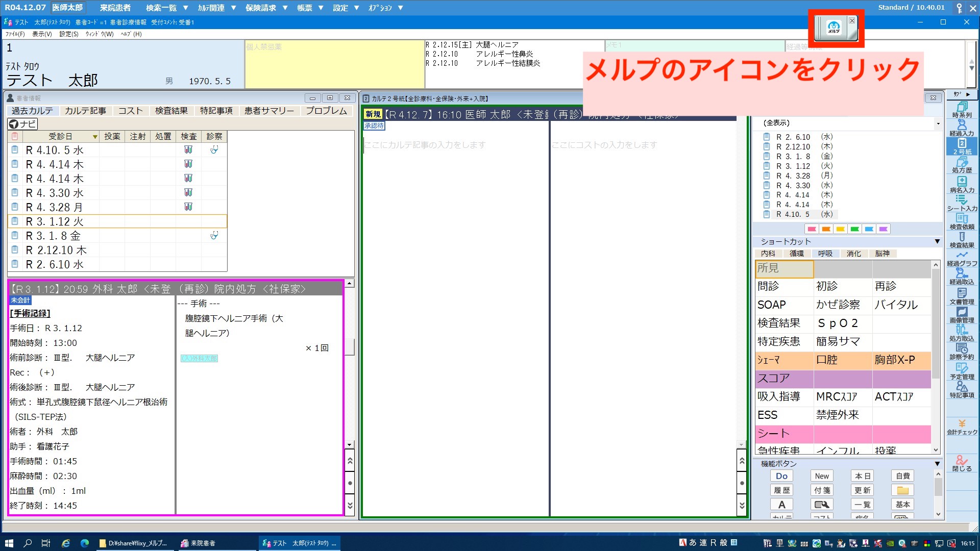Viewport: 980px width, 551px height.
Task: Click the folder icon function button
Action: tap(902, 490)
